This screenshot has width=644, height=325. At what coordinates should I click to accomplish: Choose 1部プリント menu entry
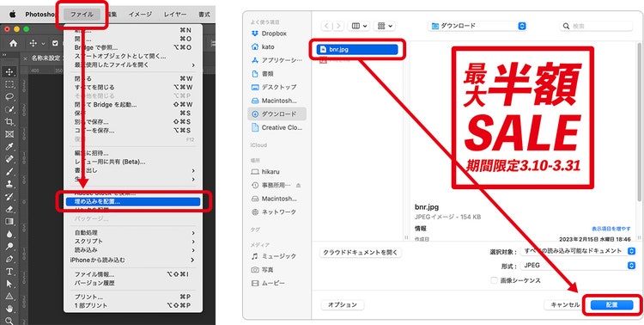click(x=133, y=306)
